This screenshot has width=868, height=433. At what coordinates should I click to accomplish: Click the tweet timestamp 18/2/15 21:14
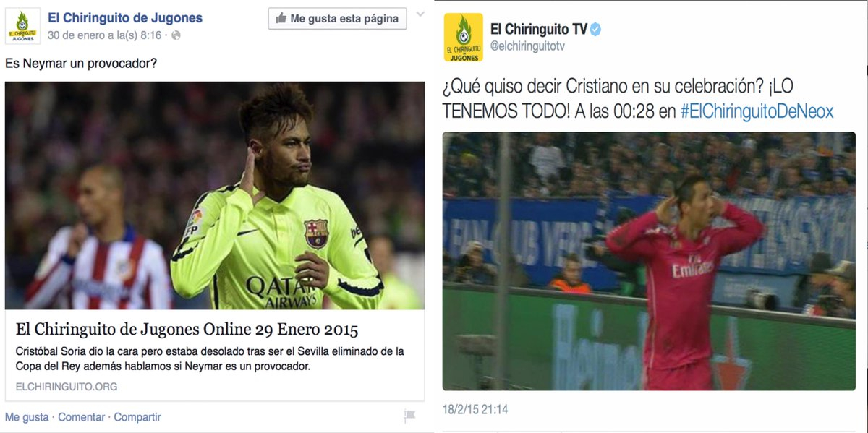coord(475,410)
